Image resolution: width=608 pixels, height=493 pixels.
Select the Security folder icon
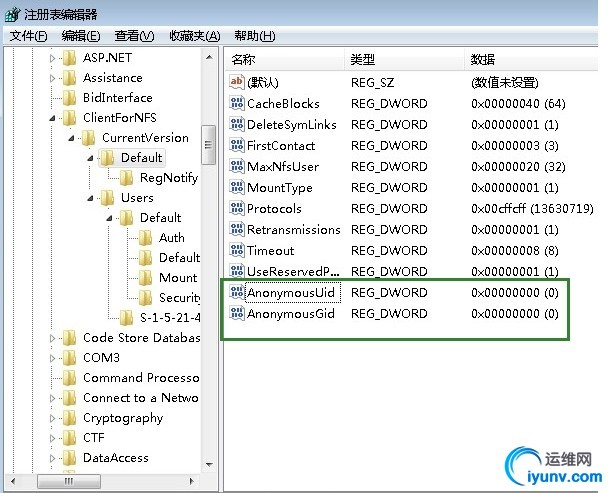[146, 298]
